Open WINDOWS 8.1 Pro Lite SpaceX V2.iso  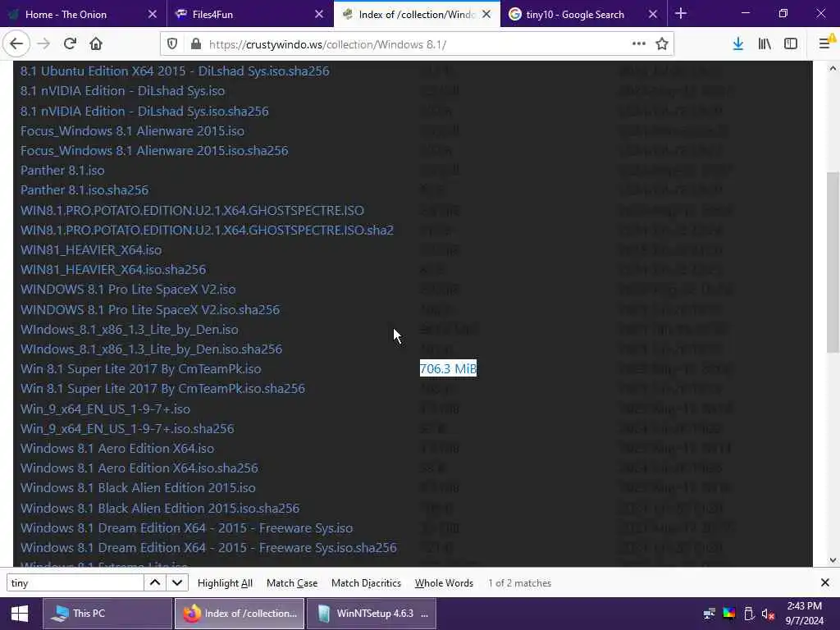pos(128,290)
